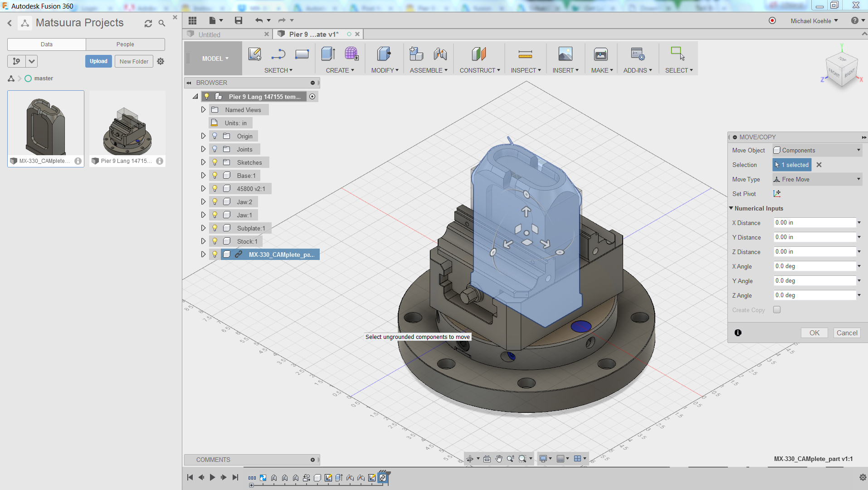Image resolution: width=868 pixels, height=490 pixels.
Task: Click the Upload button
Action: (98, 61)
